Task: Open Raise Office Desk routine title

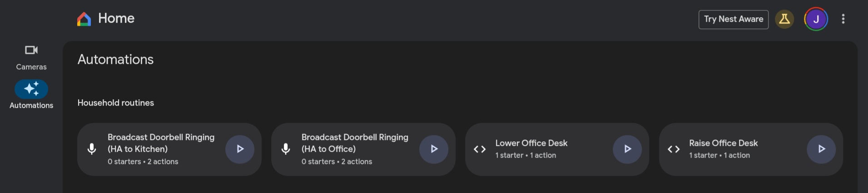Action: [723, 143]
